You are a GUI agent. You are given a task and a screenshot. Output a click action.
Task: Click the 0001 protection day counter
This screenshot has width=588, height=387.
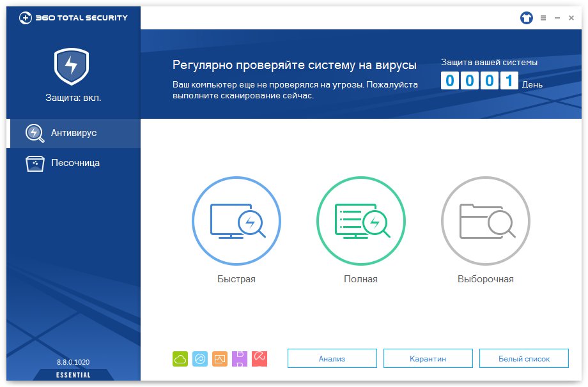coord(479,80)
